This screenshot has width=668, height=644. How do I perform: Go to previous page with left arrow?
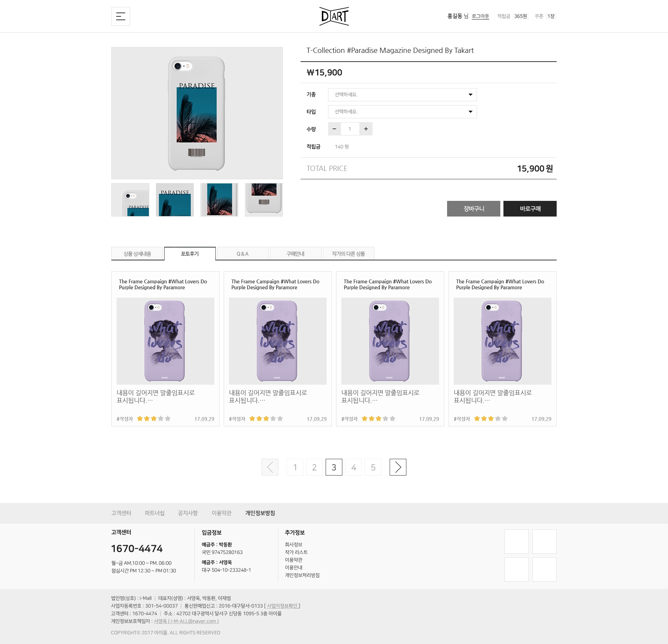coord(270,467)
